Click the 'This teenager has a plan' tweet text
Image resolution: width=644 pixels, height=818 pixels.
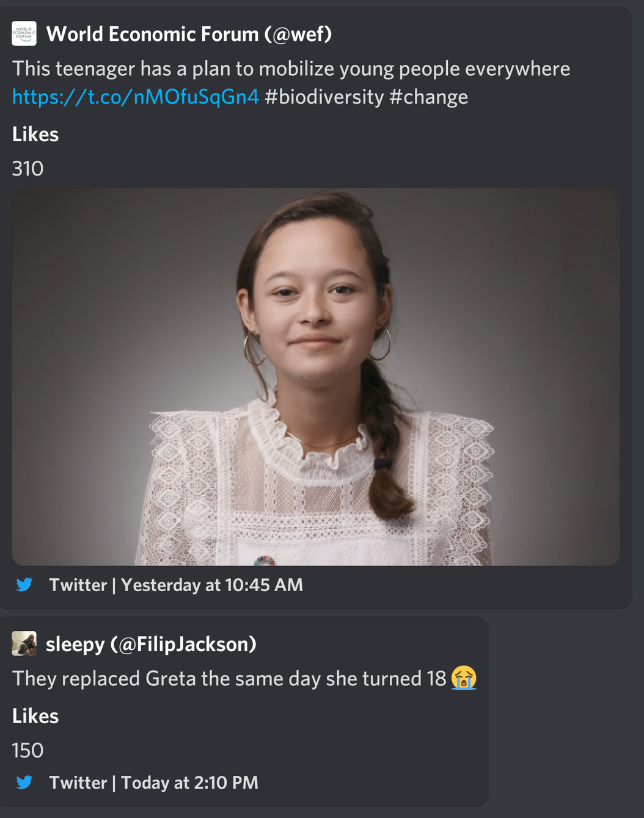[291, 68]
